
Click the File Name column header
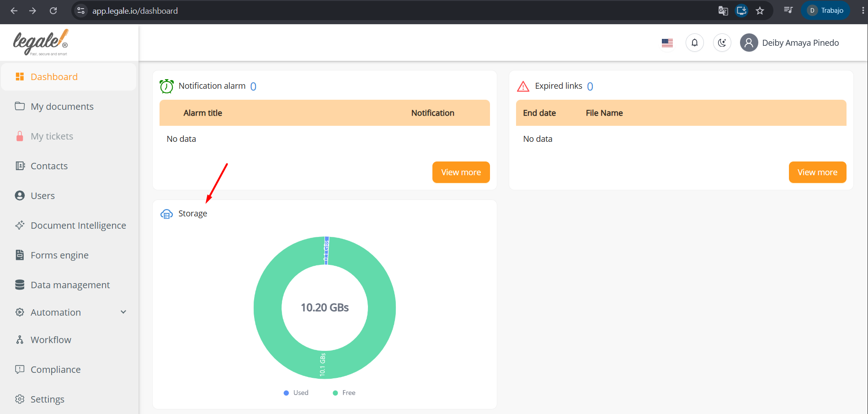click(604, 113)
